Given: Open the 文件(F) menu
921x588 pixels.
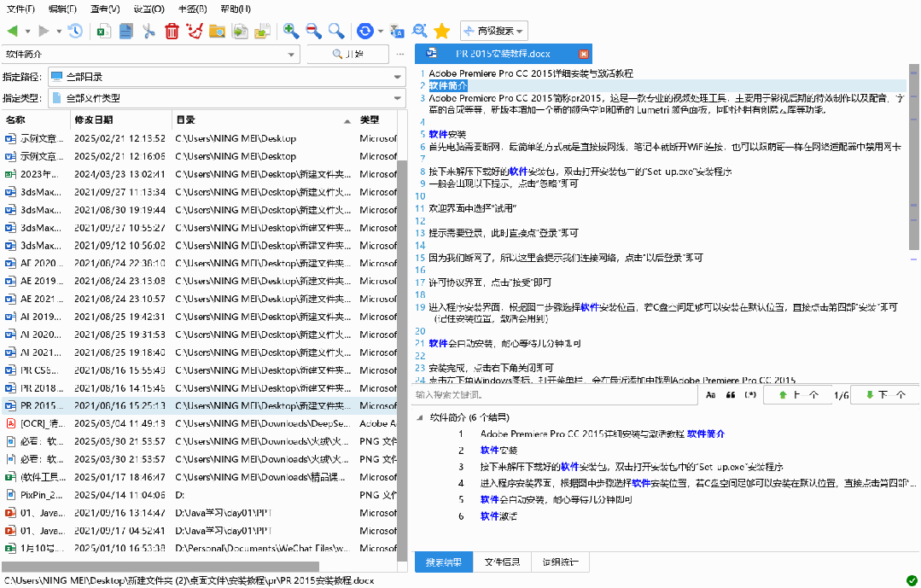Looking at the screenshot, I should coord(20,9).
